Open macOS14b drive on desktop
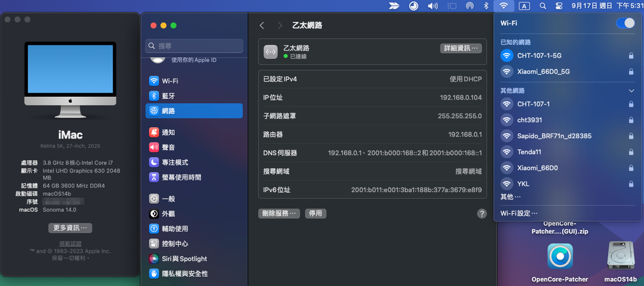 (621, 256)
